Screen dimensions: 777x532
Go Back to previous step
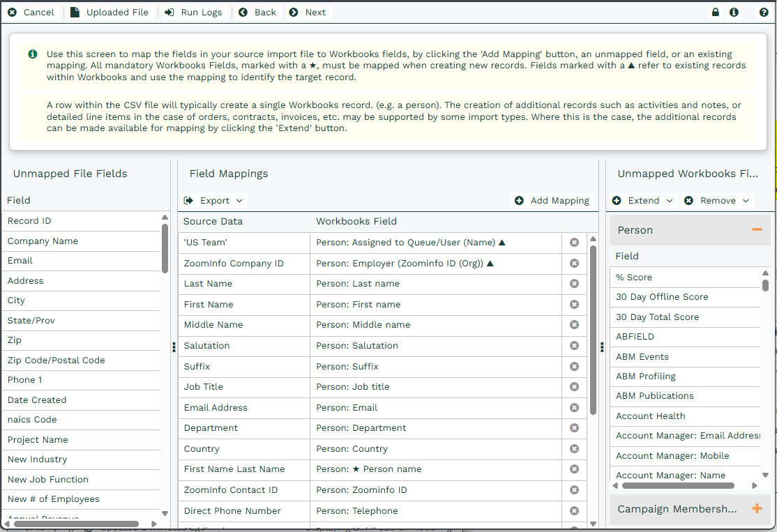click(257, 13)
